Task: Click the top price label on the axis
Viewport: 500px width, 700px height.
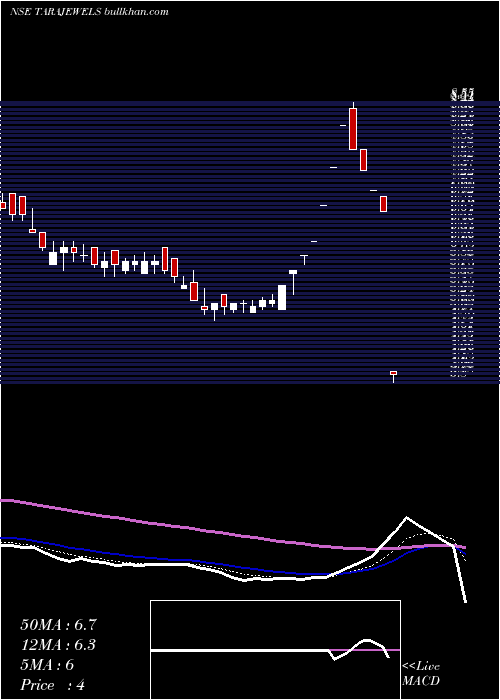Action: 462,95
